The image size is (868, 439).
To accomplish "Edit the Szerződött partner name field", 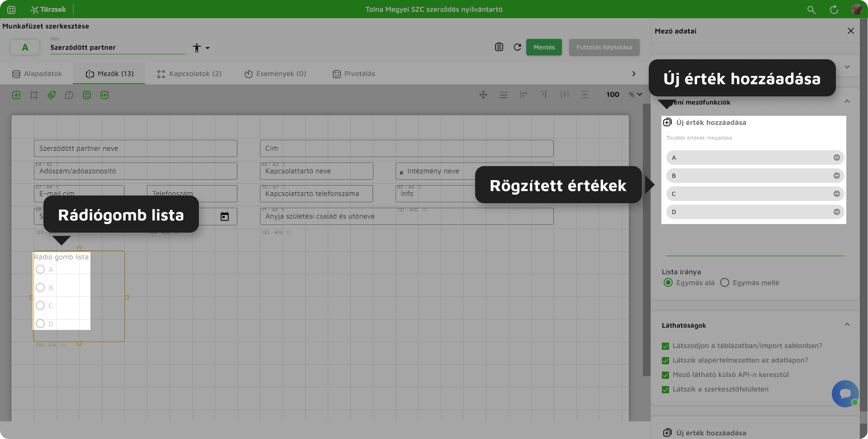I will tap(118, 48).
